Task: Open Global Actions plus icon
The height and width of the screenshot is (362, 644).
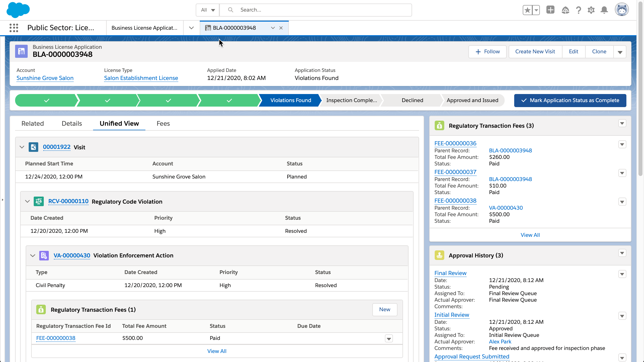Action: tap(550, 10)
